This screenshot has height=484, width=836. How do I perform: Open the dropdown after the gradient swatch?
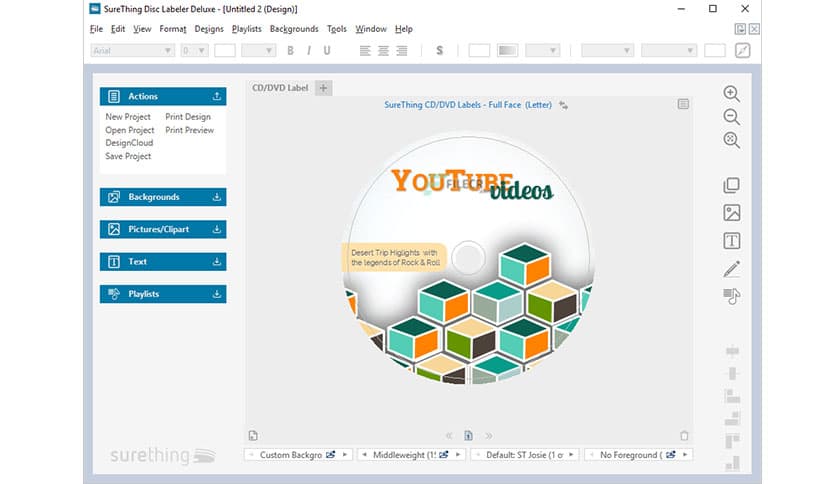pos(542,51)
